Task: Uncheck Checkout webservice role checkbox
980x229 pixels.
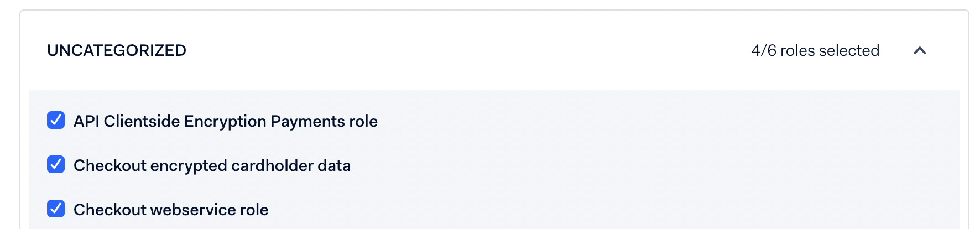Action: coord(56,209)
